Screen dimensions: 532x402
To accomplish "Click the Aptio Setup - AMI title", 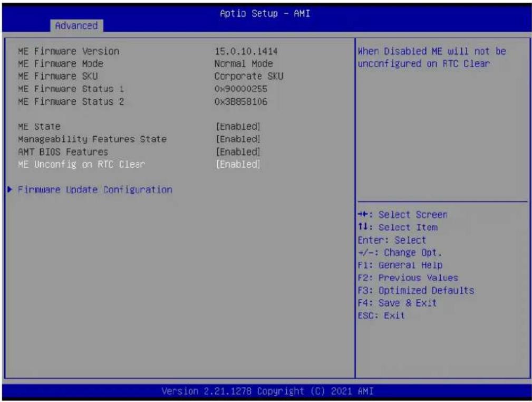I will (265, 13).
